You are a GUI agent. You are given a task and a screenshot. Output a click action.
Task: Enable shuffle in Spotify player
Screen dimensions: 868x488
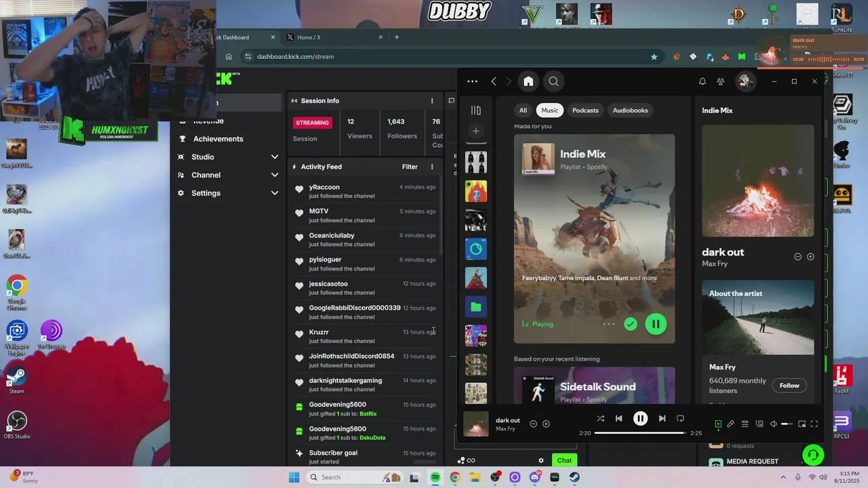600,419
